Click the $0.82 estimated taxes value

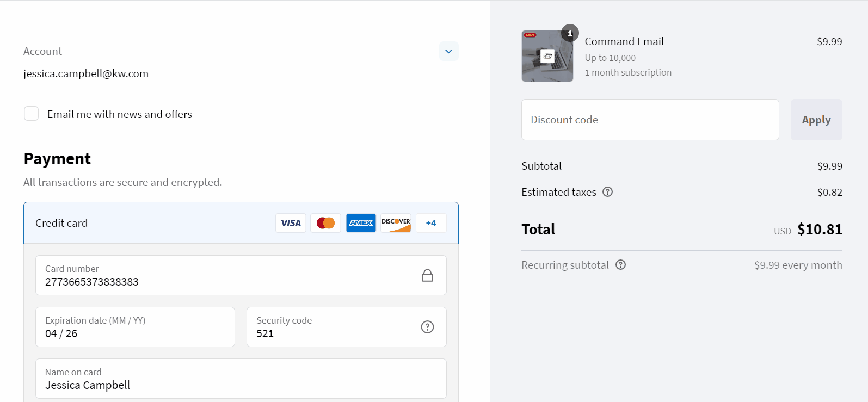click(829, 192)
